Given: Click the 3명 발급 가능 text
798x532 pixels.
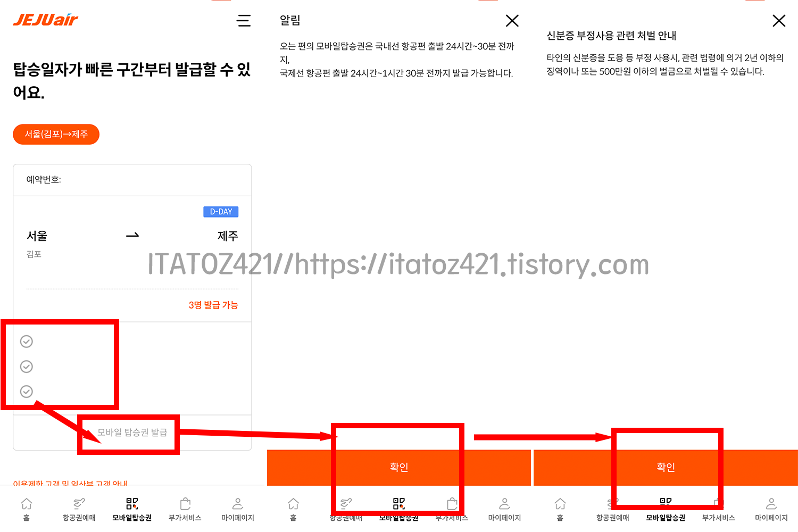Looking at the screenshot, I should [x=213, y=305].
